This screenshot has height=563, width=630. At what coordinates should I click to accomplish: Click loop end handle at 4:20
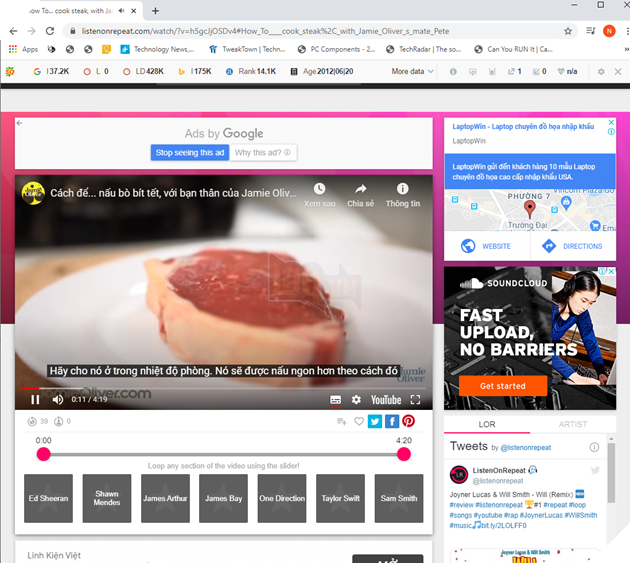tap(404, 454)
